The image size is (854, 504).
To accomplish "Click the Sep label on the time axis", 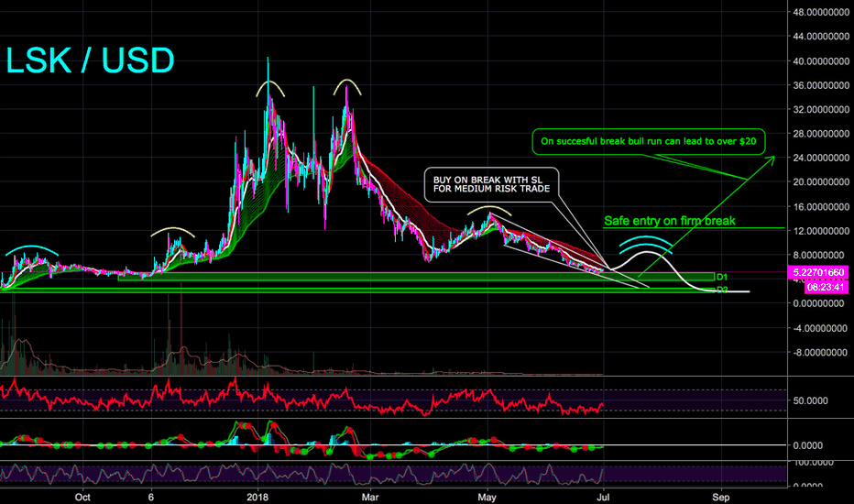I will pyautogui.click(x=720, y=497).
